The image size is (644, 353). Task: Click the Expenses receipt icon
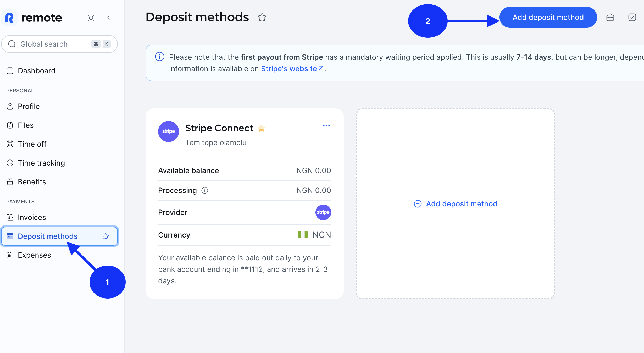(10, 255)
